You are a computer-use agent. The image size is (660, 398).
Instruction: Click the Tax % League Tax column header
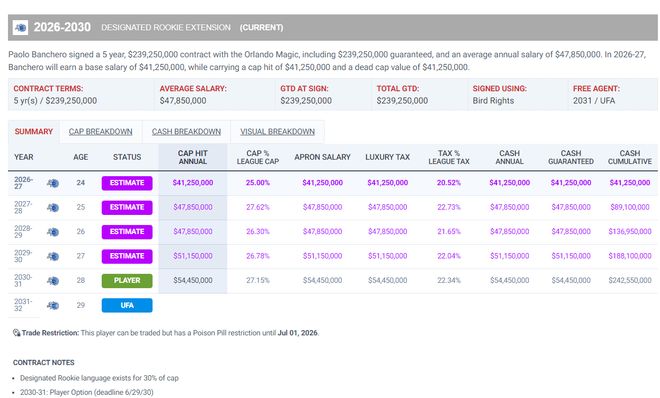pos(449,157)
